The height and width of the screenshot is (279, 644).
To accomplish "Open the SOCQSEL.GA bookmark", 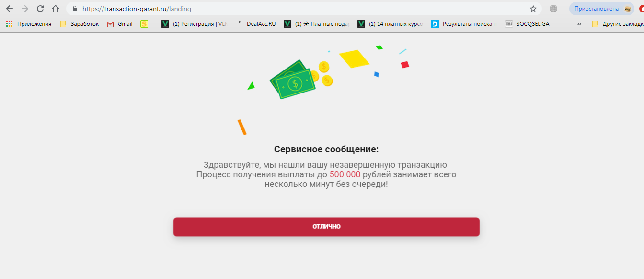I will coord(527,24).
